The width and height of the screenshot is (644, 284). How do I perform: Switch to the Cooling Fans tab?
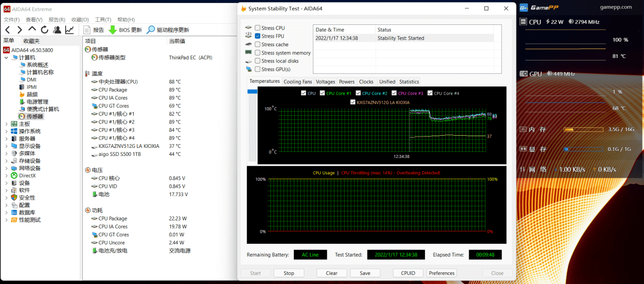coord(297,82)
